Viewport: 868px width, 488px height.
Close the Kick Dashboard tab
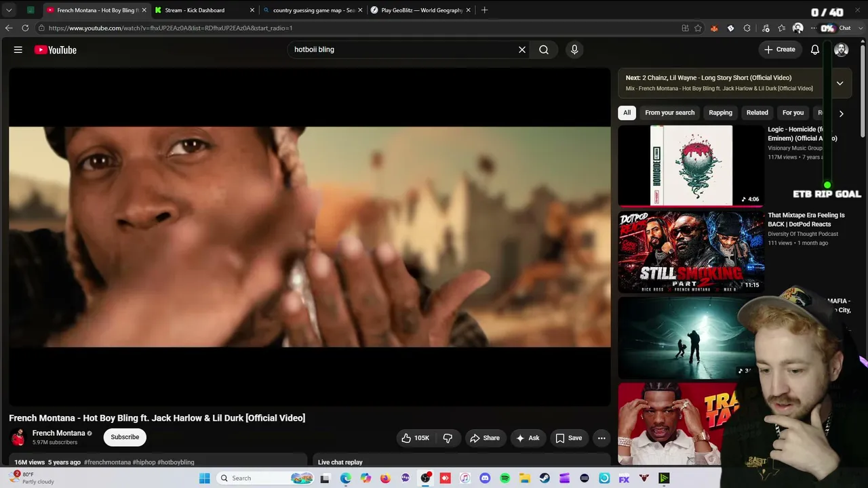252,10
